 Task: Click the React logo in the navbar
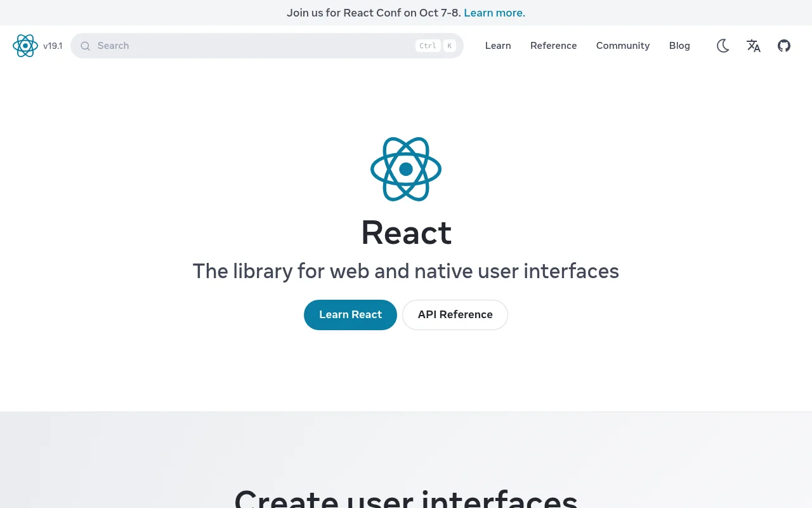25,46
